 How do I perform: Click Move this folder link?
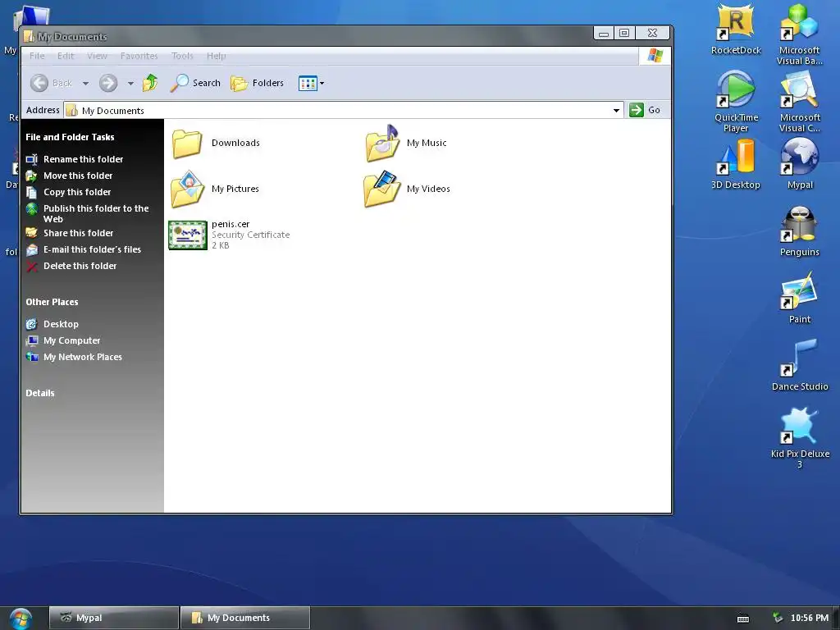coord(78,176)
